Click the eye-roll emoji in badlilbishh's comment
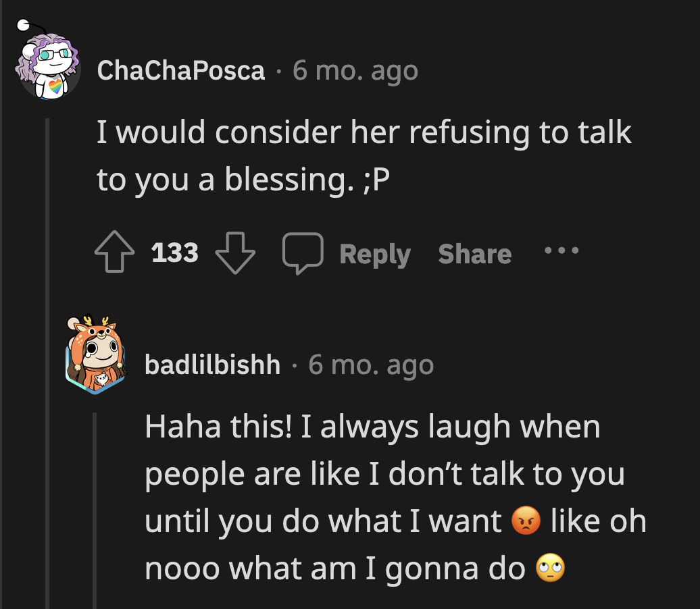This screenshot has width=700, height=609. (549, 568)
